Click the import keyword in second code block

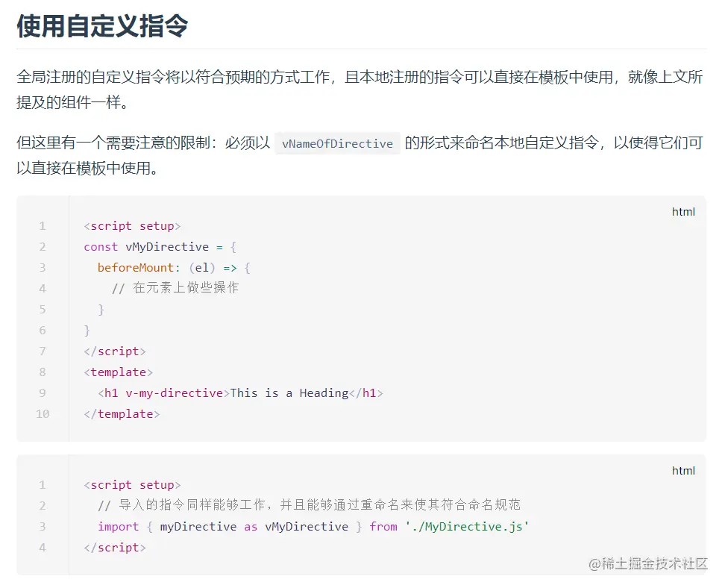coord(118,527)
